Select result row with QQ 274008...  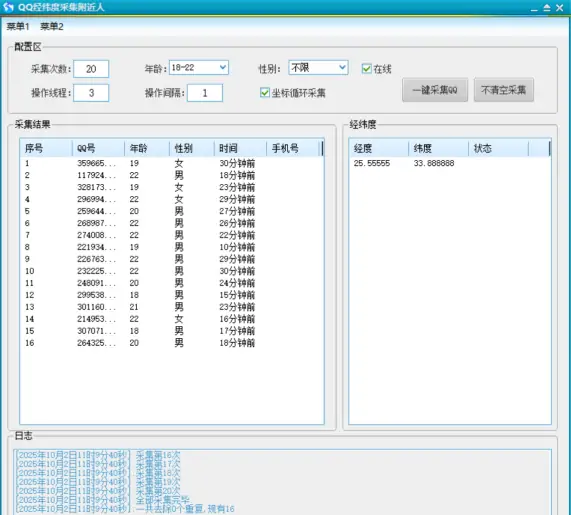tap(172, 235)
